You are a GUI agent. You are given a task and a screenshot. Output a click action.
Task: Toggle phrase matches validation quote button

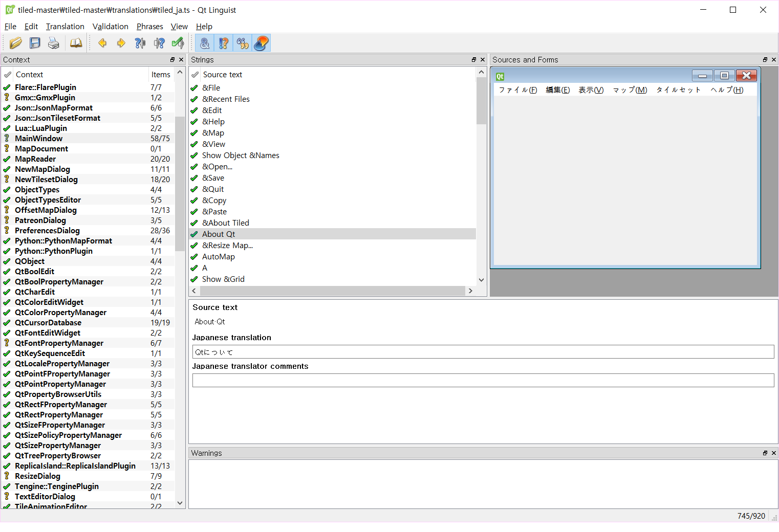243,43
